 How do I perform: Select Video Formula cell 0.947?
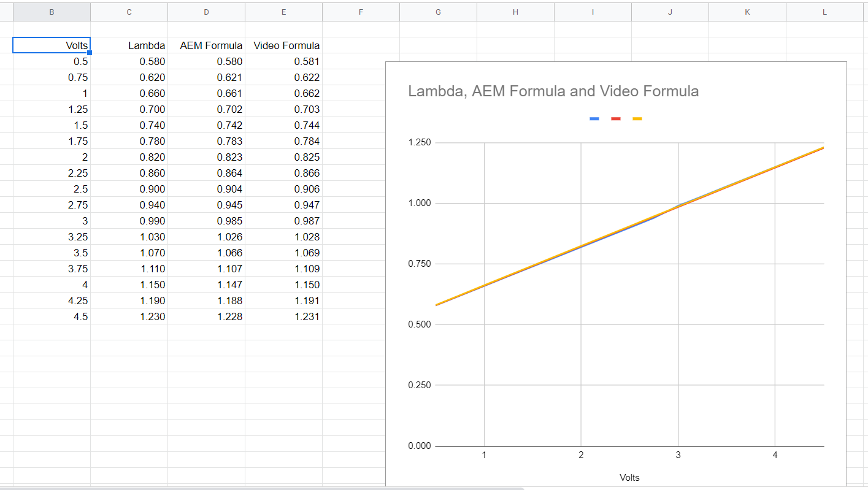tap(283, 205)
